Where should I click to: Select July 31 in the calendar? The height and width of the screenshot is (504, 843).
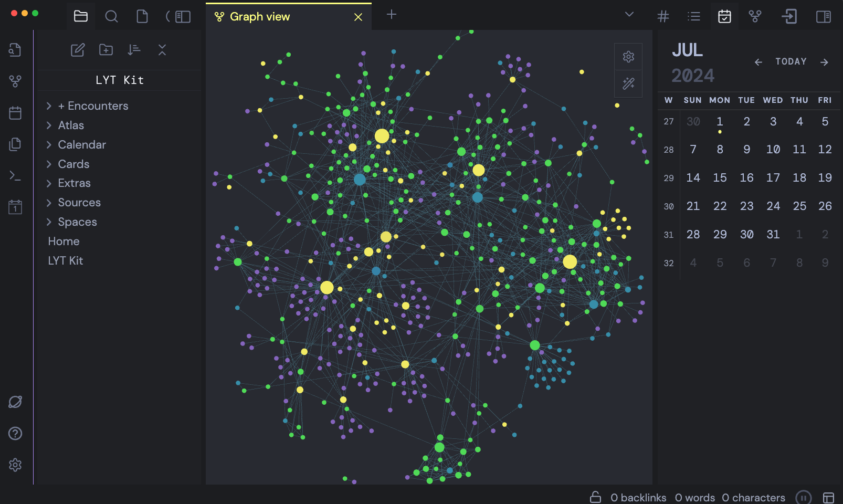click(773, 235)
